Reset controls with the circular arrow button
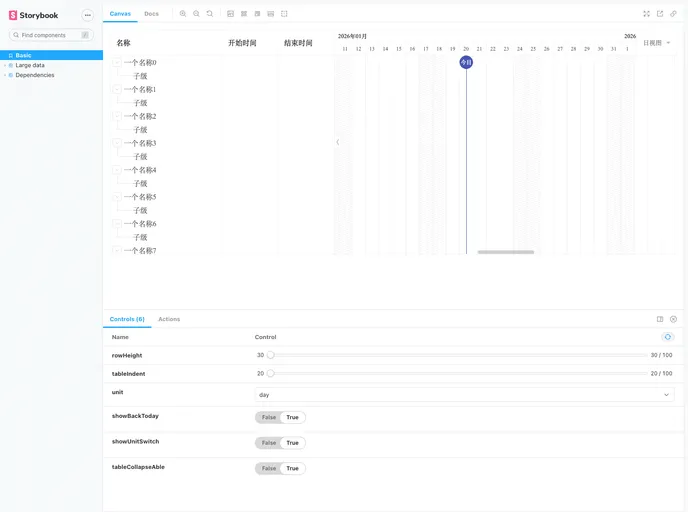This screenshot has height=512, width=688. pos(668,337)
